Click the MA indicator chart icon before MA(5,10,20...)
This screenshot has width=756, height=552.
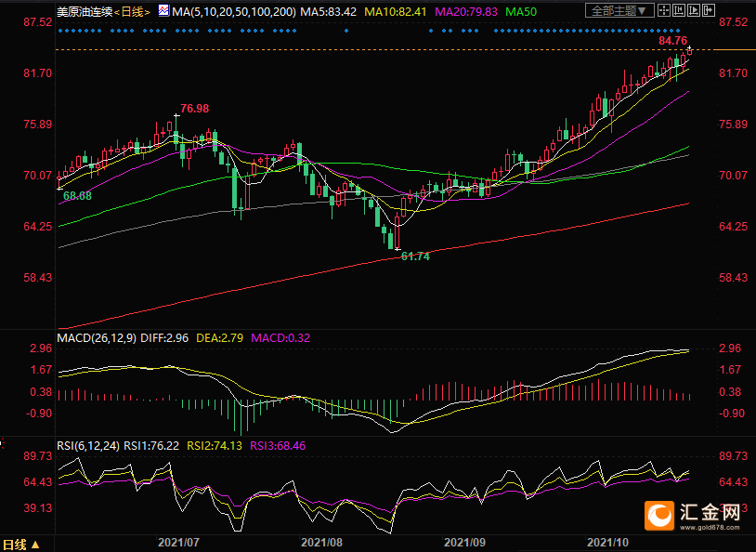pyautogui.click(x=163, y=11)
